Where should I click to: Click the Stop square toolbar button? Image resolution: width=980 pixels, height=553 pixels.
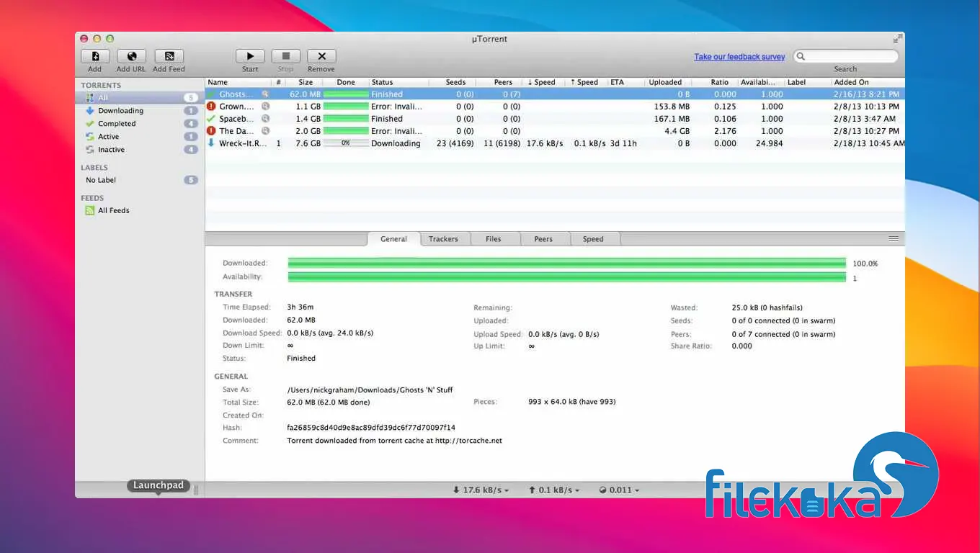coord(285,56)
